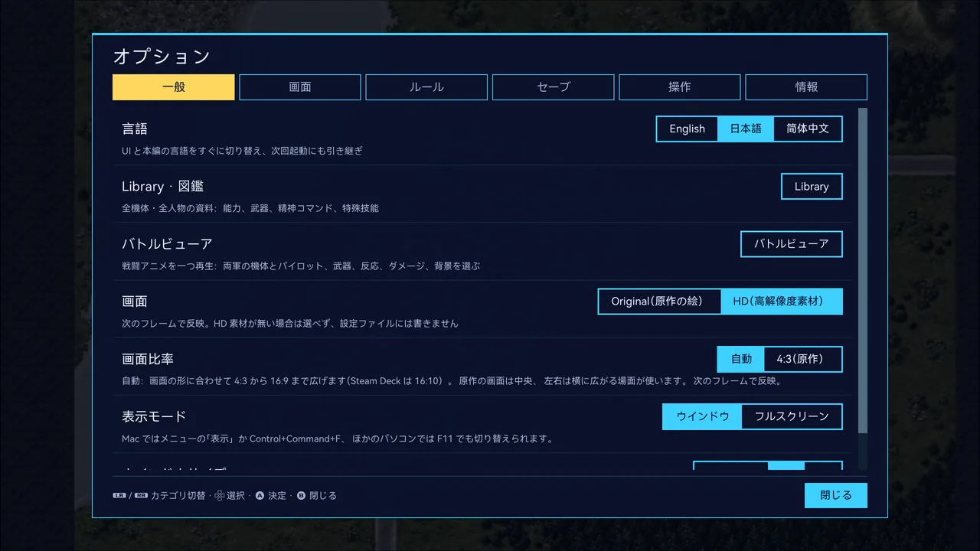Click the Library・図鑑 setting label

[162, 187]
